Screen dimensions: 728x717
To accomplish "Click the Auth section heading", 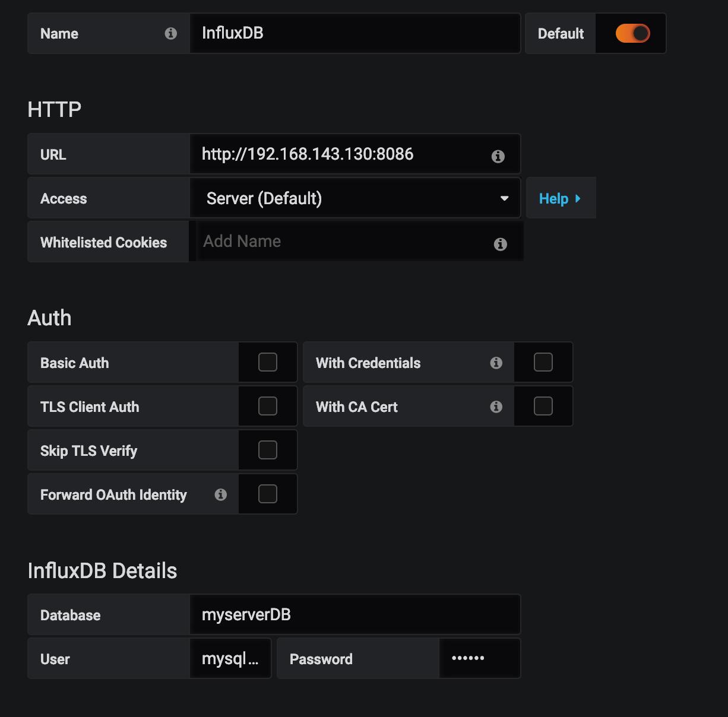I will coord(49,318).
